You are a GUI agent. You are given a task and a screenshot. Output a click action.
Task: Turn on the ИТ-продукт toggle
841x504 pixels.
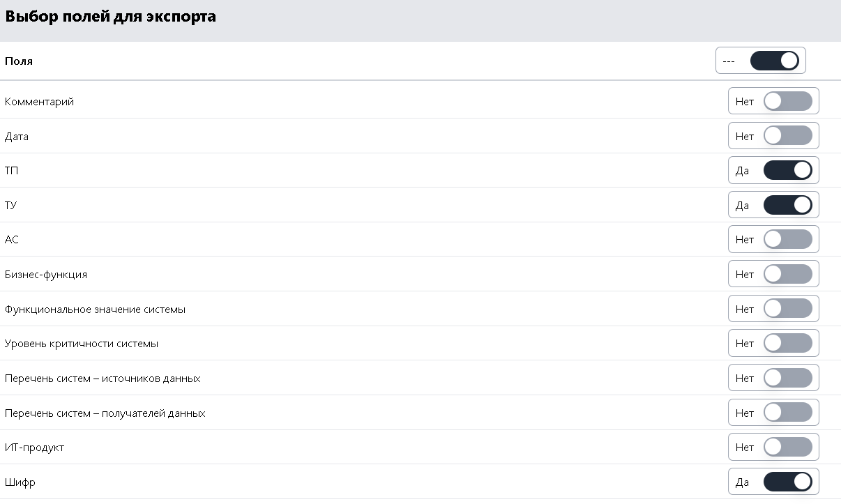[788, 447]
